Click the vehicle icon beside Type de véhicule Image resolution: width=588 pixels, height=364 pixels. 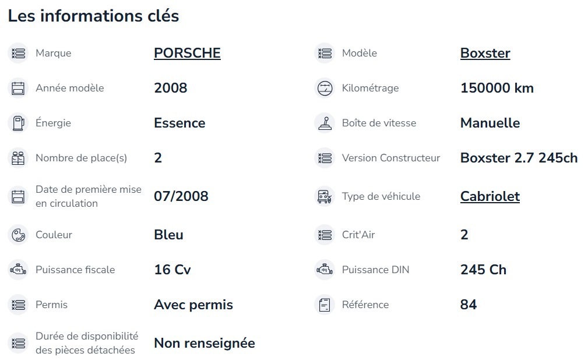coord(325,196)
